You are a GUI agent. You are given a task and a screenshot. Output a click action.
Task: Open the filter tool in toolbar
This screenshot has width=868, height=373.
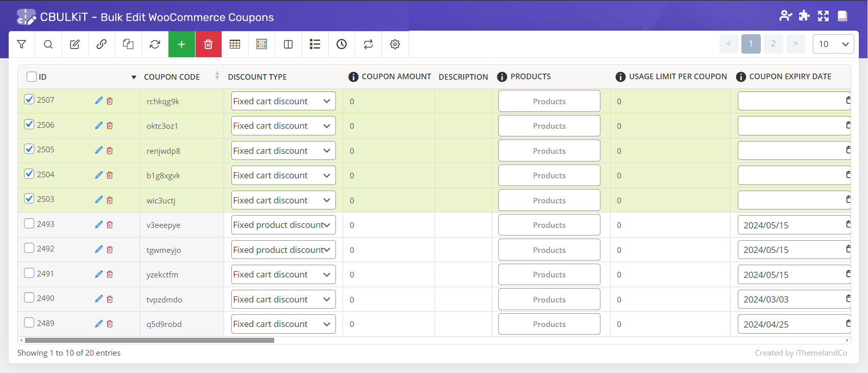(21, 44)
